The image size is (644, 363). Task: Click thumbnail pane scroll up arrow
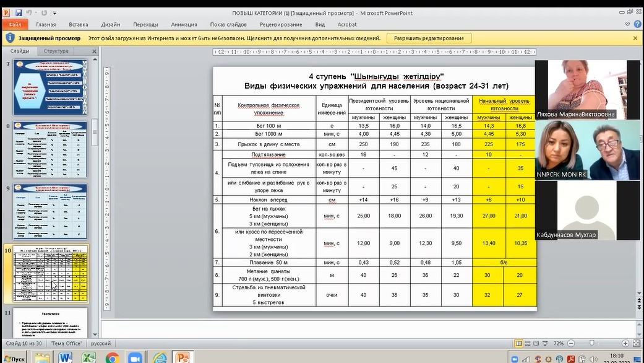coord(95,59)
